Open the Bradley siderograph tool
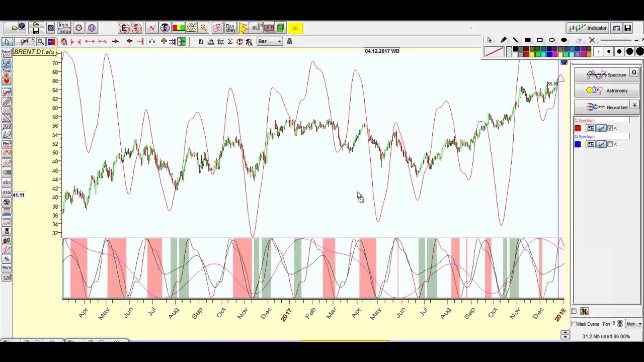 [x=230, y=28]
